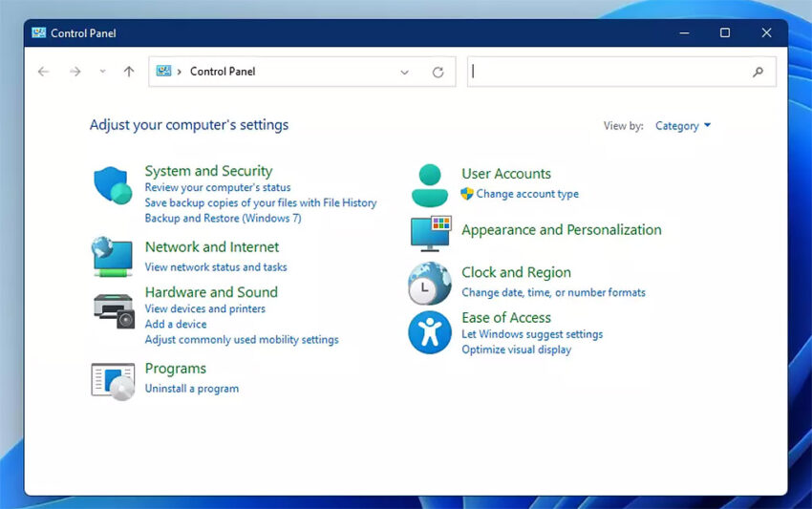
Task: Open the Network and Internet globe icon
Action: 113,257
